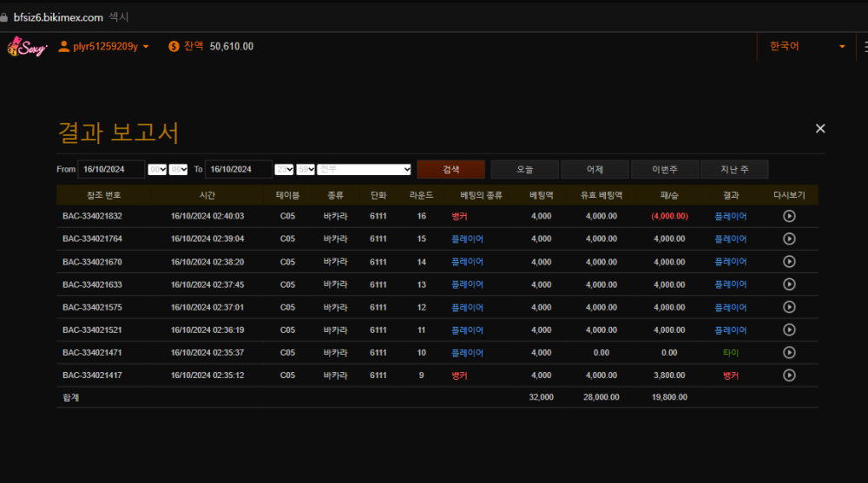
Task: Click the balance coin icon
Action: (174, 46)
